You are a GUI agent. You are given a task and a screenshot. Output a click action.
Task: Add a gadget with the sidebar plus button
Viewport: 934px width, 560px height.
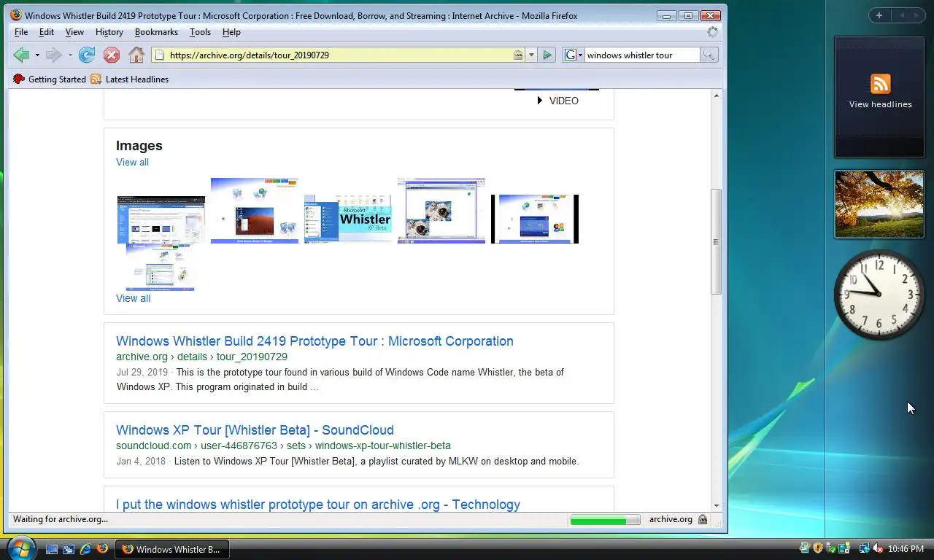click(879, 15)
